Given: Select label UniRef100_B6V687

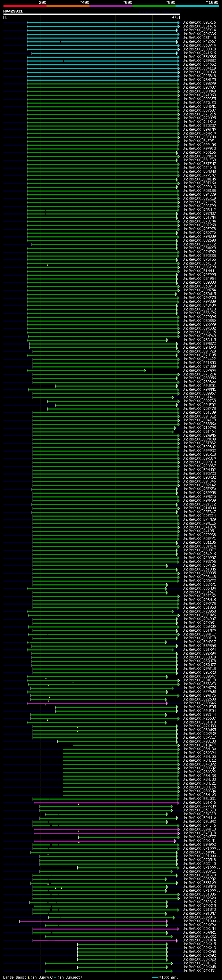Looking at the screenshot, I should tap(199, 110).
